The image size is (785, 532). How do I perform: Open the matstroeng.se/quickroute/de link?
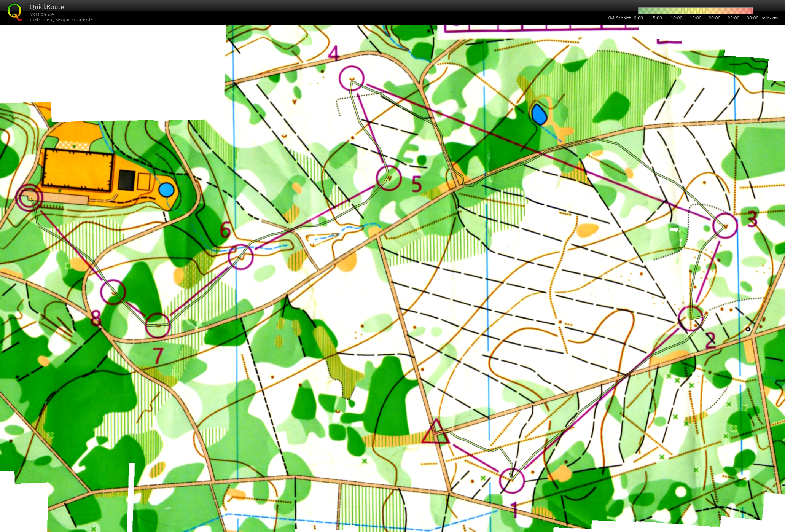click(x=61, y=19)
